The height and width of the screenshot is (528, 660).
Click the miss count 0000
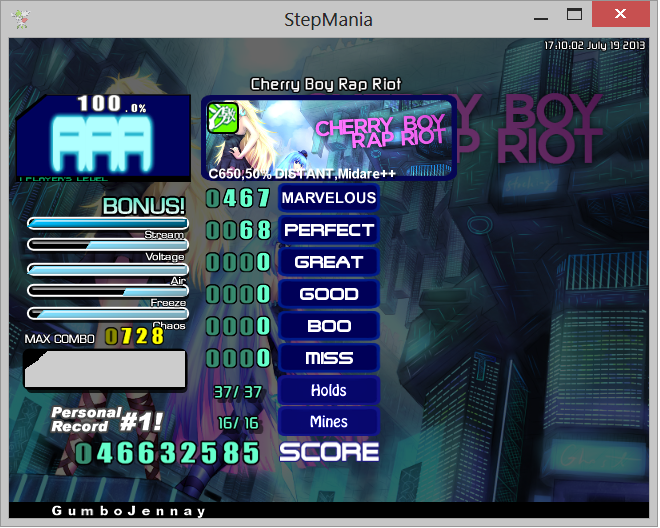[238, 358]
